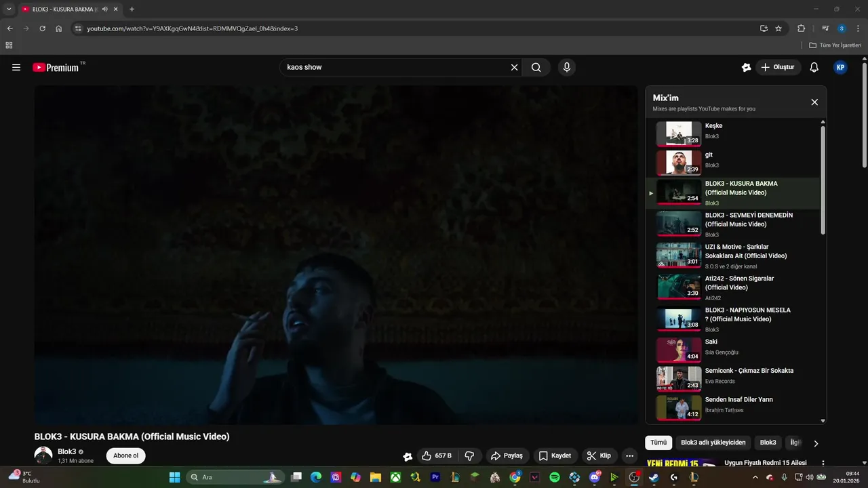This screenshot has width=868, height=488.
Task: Play Semicenk - Çıkmaz Bir Sokakta
Action: pos(732,379)
